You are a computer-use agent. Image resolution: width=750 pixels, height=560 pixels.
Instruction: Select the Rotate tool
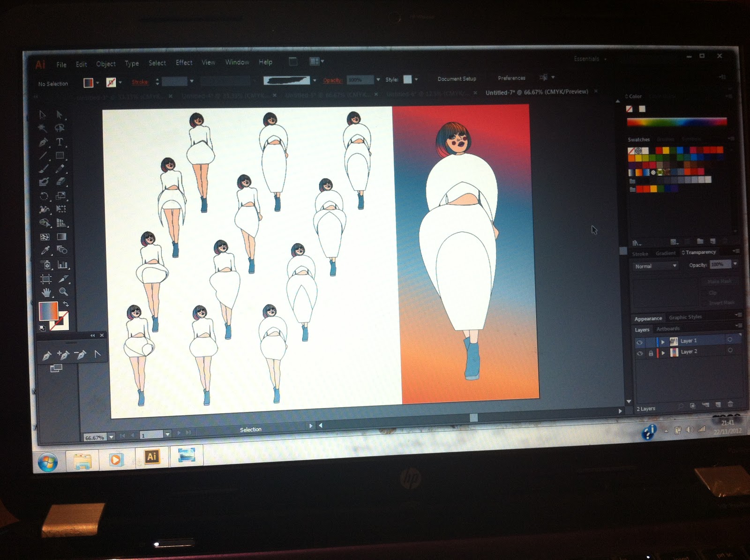[x=44, y=196]
